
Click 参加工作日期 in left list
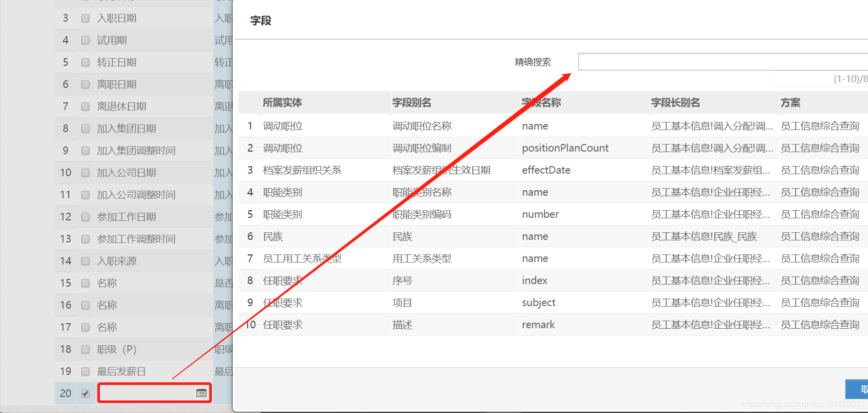(126, 217)
